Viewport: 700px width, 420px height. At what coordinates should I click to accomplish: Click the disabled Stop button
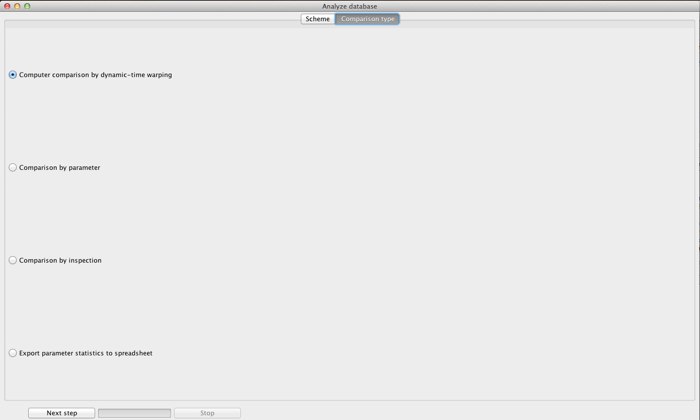(207, 413)
